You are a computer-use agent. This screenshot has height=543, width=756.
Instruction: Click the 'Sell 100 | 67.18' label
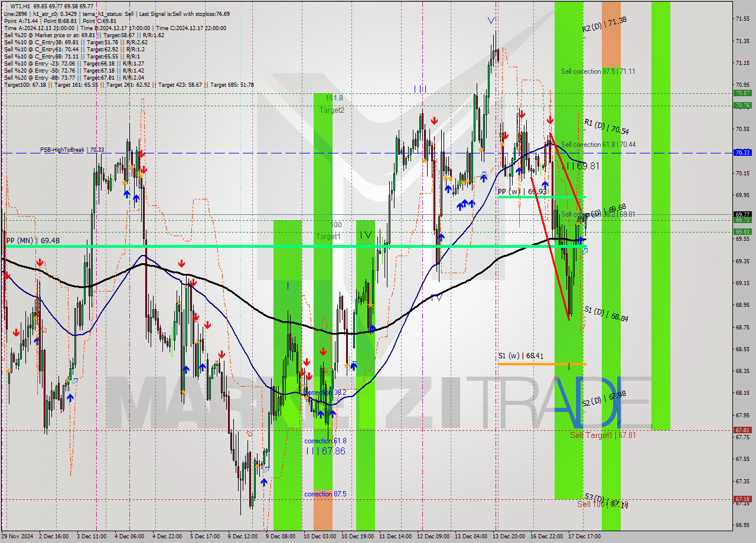click(602, 504)
